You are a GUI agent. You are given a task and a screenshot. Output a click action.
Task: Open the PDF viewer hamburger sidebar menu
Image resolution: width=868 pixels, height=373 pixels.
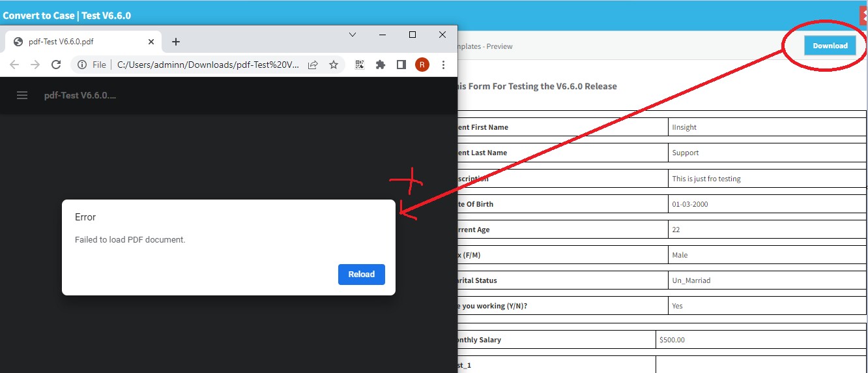click(22, 95)
